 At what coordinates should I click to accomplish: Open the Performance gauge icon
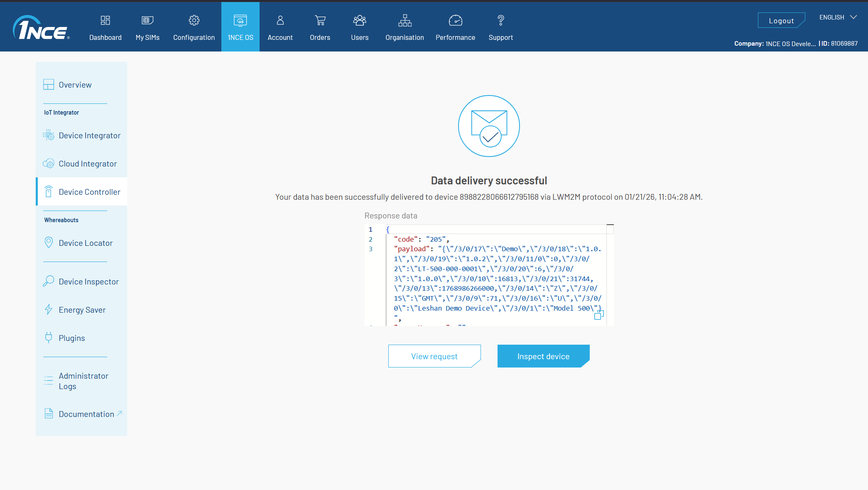[455, 20]
